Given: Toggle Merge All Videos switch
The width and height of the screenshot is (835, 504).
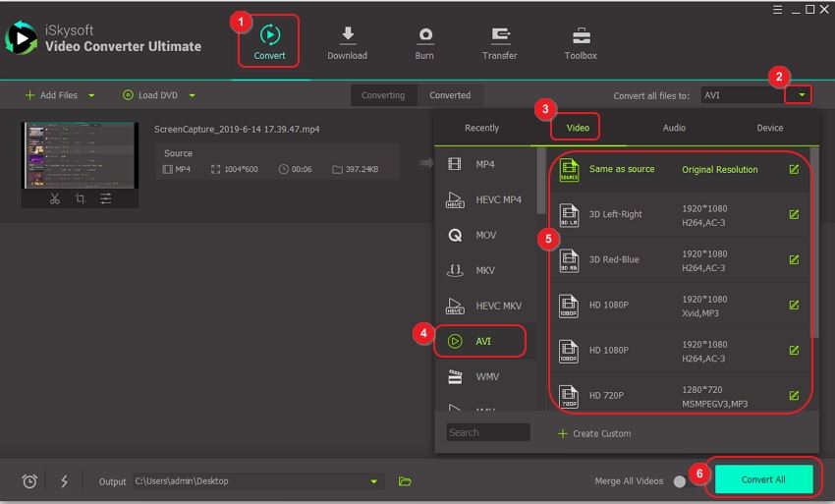Looking at the screenshot, I should click(680, 481).
